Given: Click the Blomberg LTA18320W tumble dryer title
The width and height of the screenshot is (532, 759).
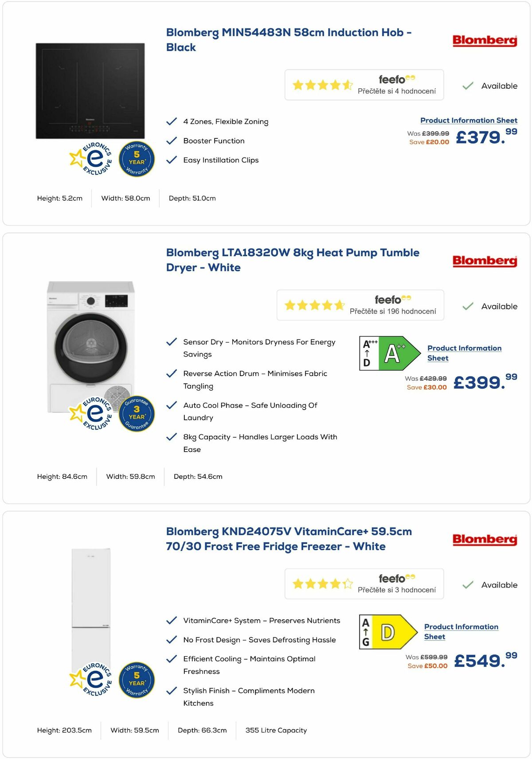Looking at the screenshot, I should pos(293,260).
